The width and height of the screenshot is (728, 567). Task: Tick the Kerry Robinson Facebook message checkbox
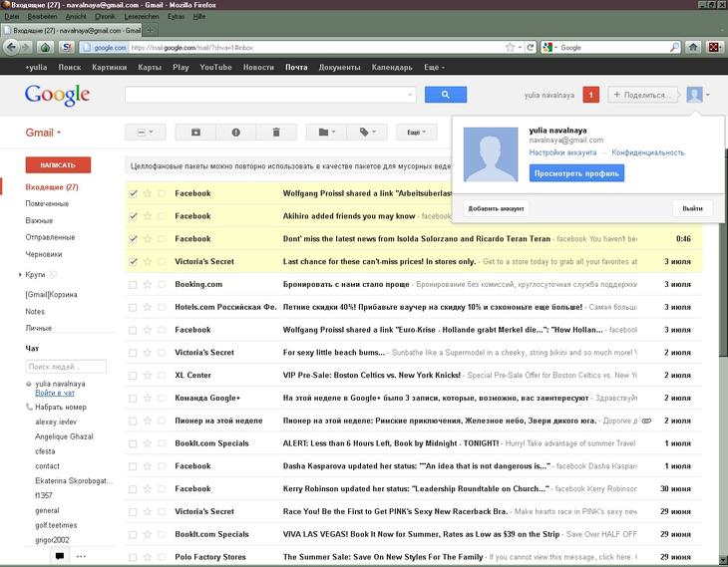point(133,489)
